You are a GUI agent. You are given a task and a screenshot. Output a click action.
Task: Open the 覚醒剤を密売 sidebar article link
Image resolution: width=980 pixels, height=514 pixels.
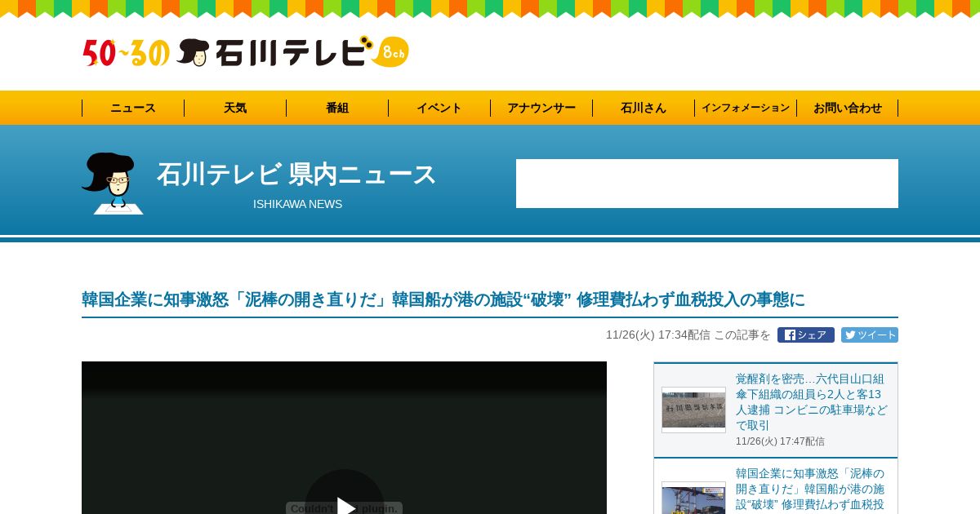point(812,401)
